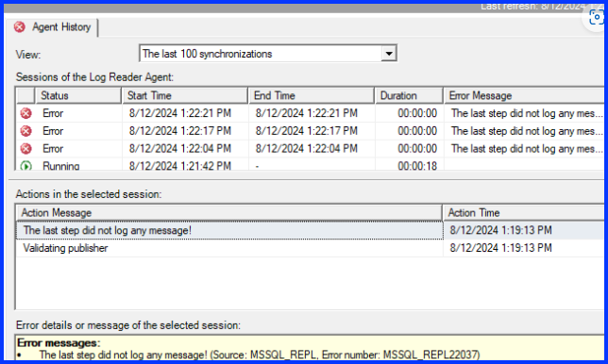
Task: Click the Duration column header
Action: point(409,95)
